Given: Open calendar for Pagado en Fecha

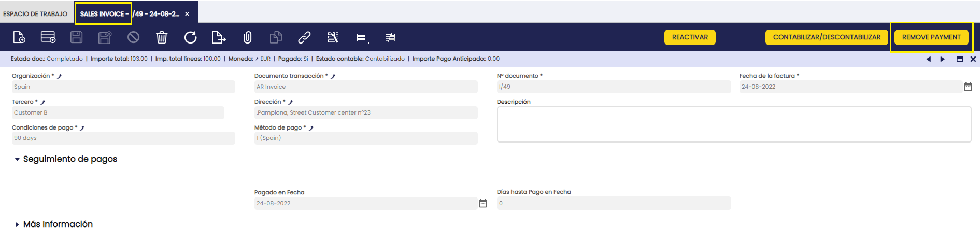Looking at the screenshot, I should tap(483, 204).
